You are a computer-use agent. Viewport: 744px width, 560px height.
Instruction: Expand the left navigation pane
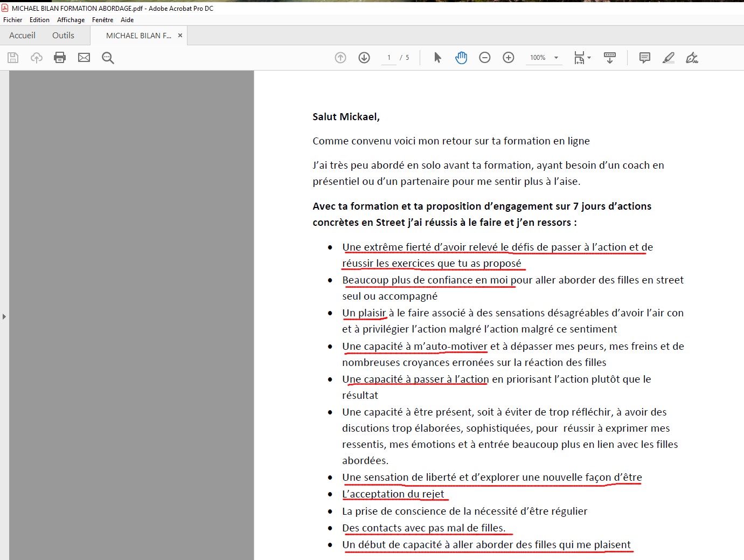pos(4,316)
